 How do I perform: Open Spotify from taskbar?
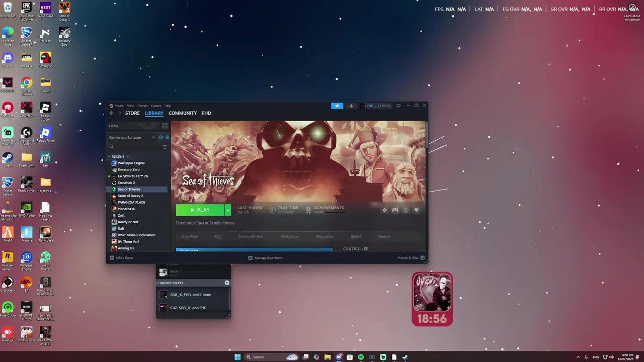pyautogui.click(x=361, y=357)
